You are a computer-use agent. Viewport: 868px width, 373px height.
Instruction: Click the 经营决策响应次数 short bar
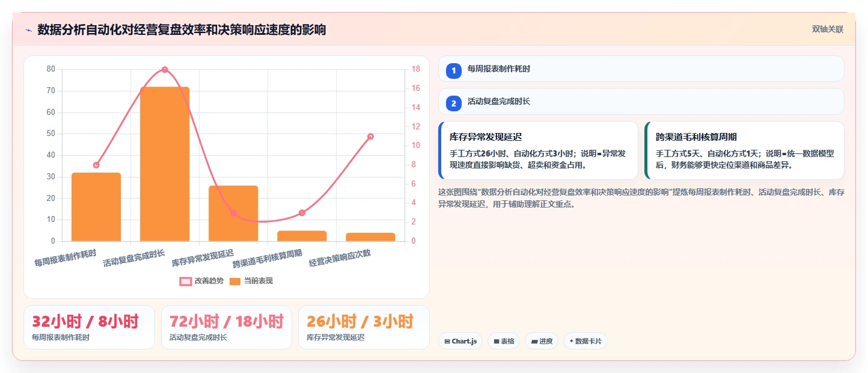coord(370,237)
